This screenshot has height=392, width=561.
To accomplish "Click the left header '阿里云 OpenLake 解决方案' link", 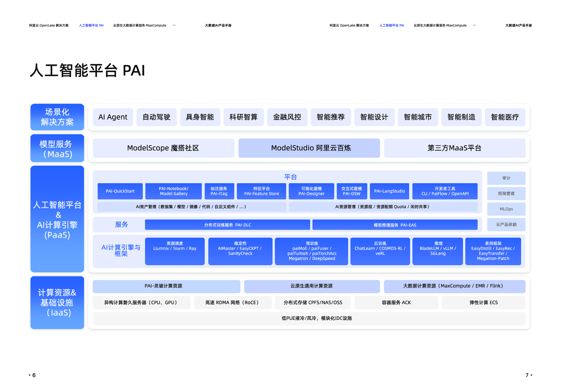I will pyautogui.click(x=49, y=25).
